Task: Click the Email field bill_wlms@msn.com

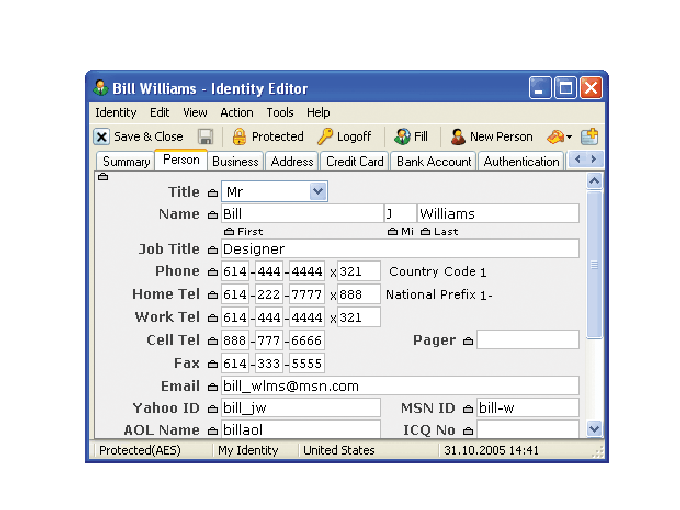Action: pos(400,386)
